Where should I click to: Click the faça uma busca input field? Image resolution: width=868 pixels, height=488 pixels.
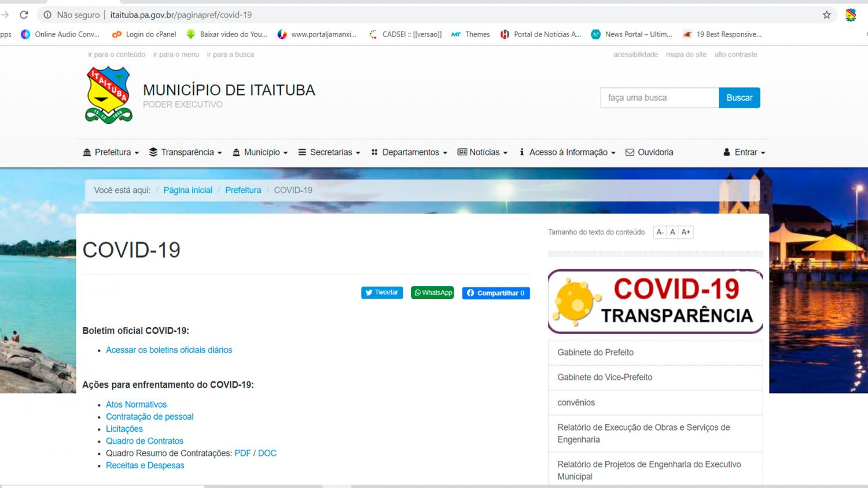coord(659,97)
